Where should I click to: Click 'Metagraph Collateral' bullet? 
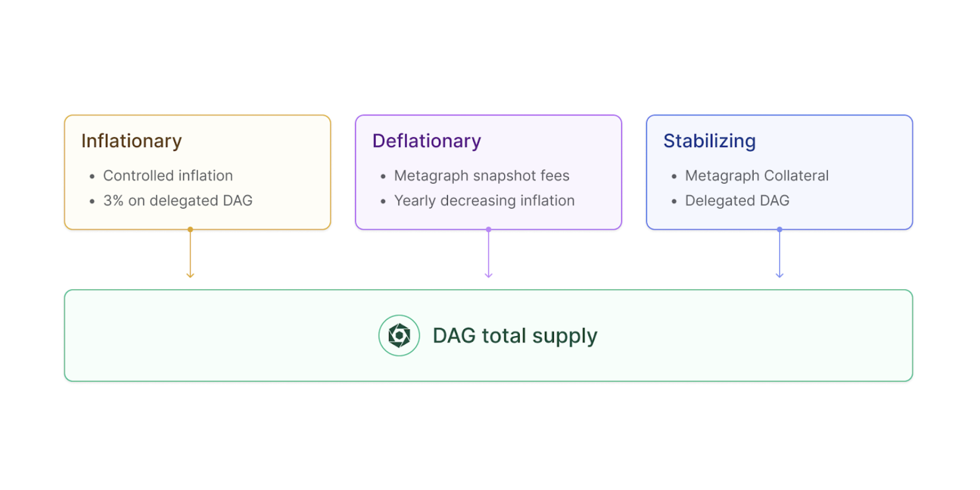pyautogui.click(x=757, y=176)
